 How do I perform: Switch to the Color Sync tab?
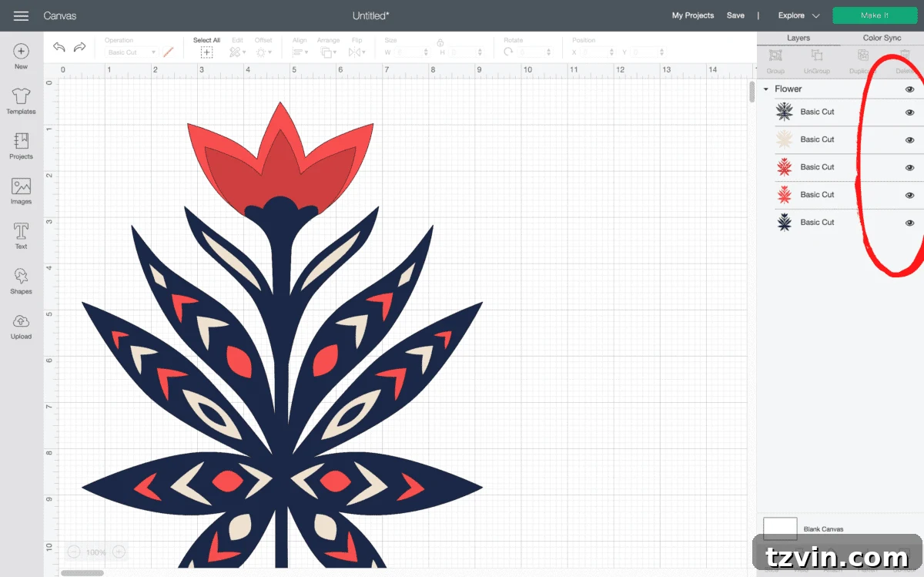pyautogui.click(x=882, y=38)
